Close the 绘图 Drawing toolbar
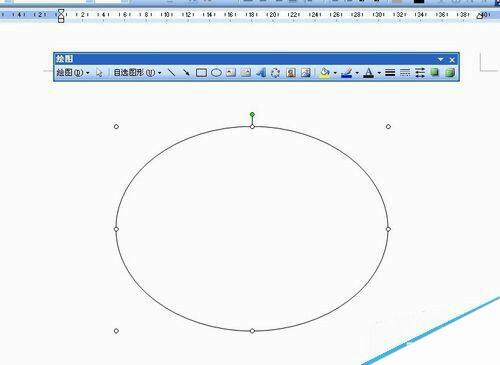Viewport: 500px width, 365px height. point(452,60)
